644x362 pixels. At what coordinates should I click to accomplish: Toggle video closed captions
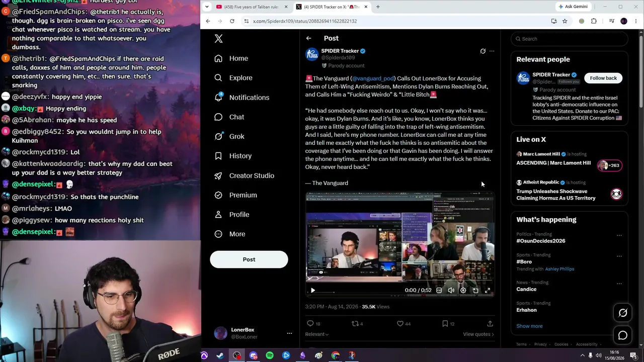click(439, 290)
